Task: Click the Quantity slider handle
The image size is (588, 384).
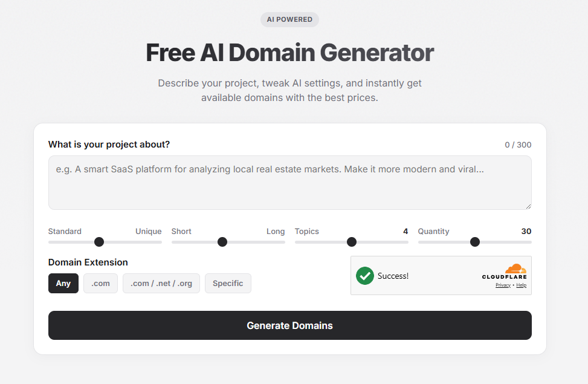Action: pos(474,242)
